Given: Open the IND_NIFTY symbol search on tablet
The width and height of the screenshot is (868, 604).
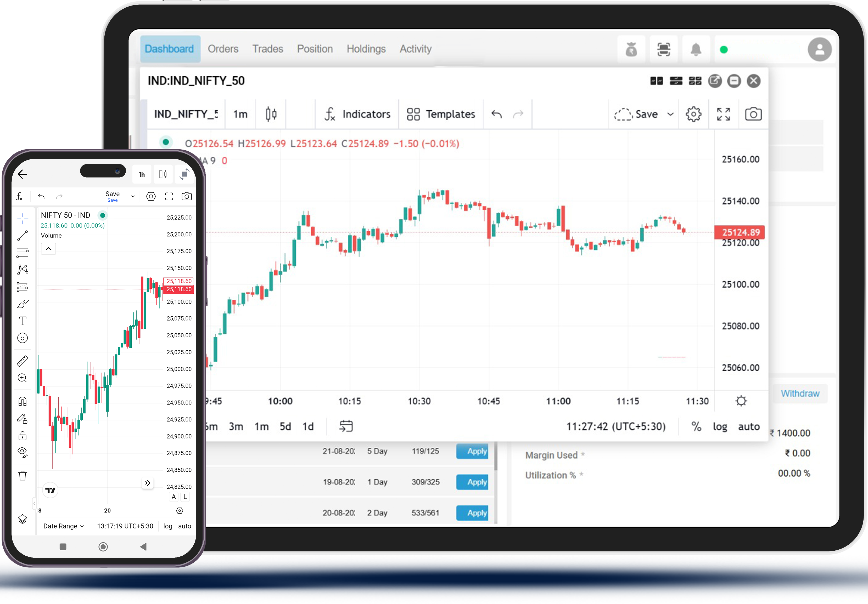Looking at the screenshot, I should [x=186, y=114].
